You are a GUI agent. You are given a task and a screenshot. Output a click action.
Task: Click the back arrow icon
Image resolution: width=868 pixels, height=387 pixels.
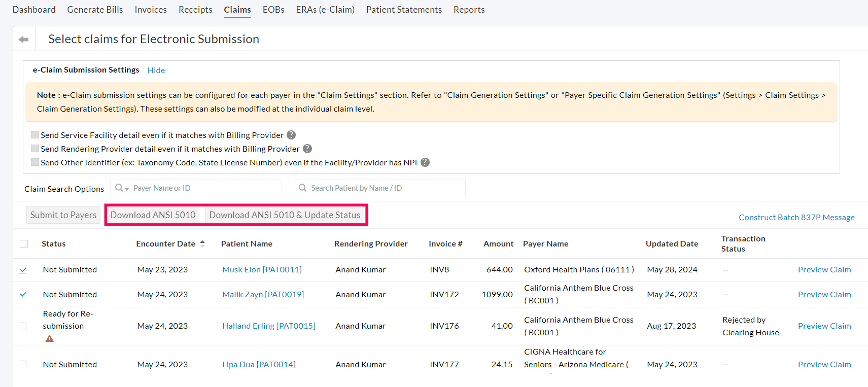(x=23, y=40)
